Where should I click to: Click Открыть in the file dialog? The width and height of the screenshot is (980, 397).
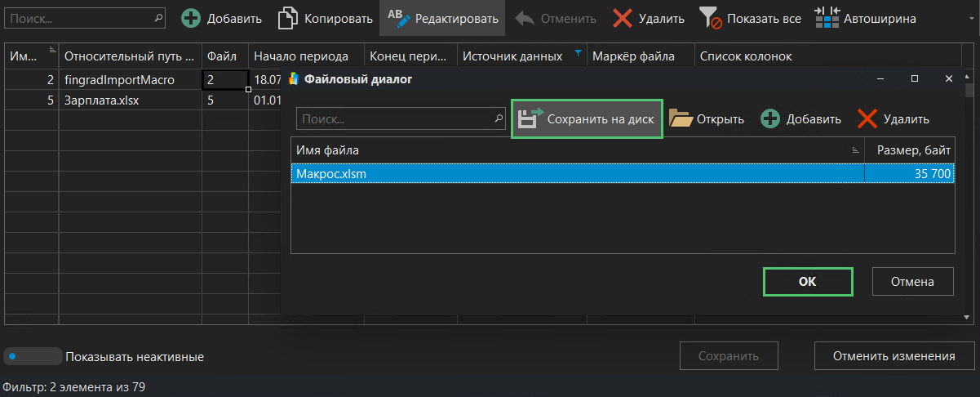pos(707,119)
